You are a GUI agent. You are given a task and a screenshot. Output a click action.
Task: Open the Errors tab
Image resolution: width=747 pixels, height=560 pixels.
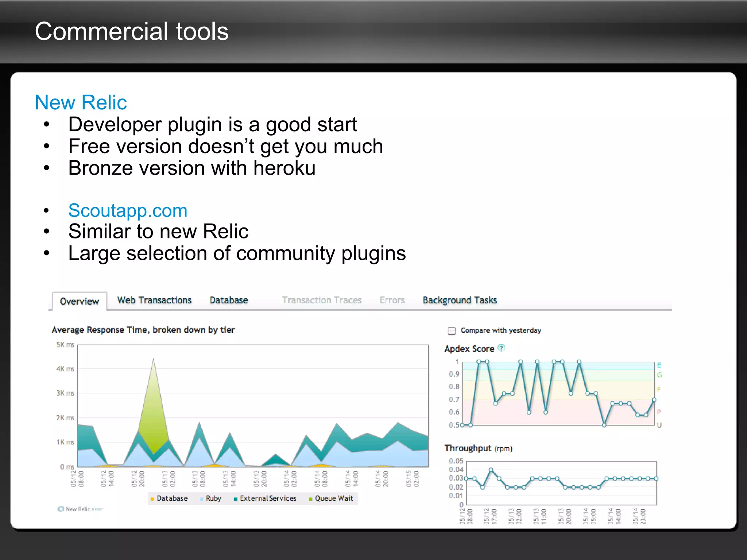pos(392,300)
